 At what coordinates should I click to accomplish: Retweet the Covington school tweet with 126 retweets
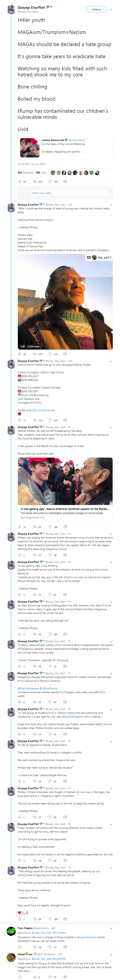click(x=38, y=420)
